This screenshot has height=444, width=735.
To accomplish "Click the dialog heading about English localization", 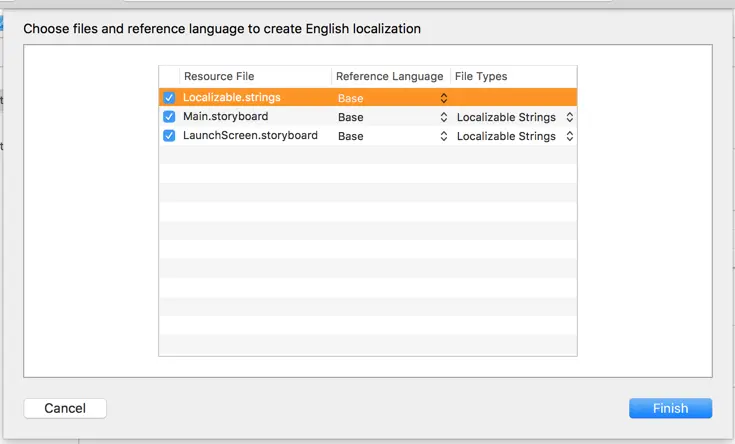I will point(222,29).
